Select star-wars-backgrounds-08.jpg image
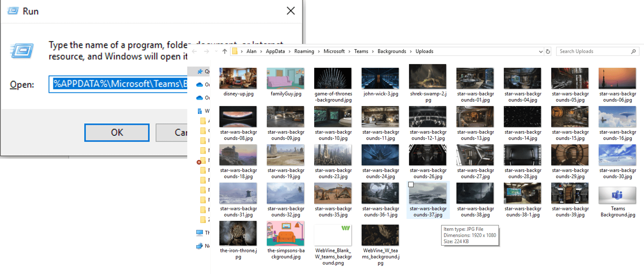 point(238,117)
